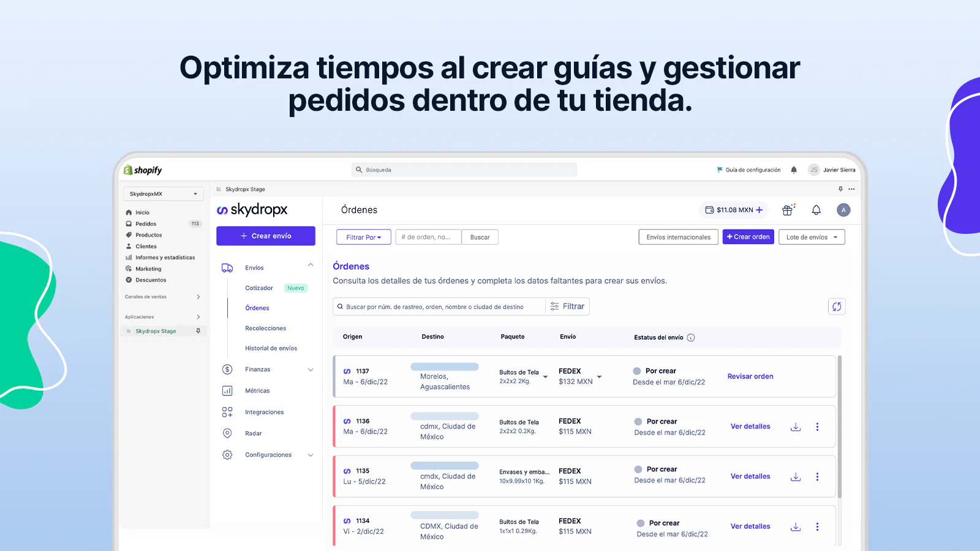Open the Lote de envíos dropdown
The image size is (980, 551).
point(812,237)
